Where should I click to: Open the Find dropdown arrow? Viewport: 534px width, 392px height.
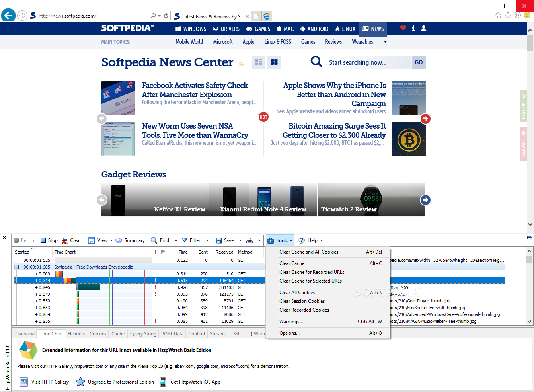[176, 240]
